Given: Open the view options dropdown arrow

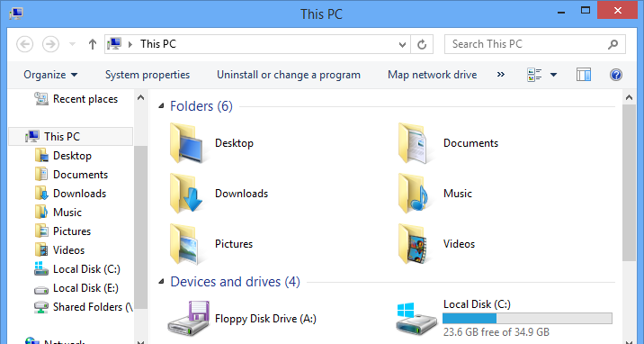Looking at the screenshot, I should [x=553, y=75].
